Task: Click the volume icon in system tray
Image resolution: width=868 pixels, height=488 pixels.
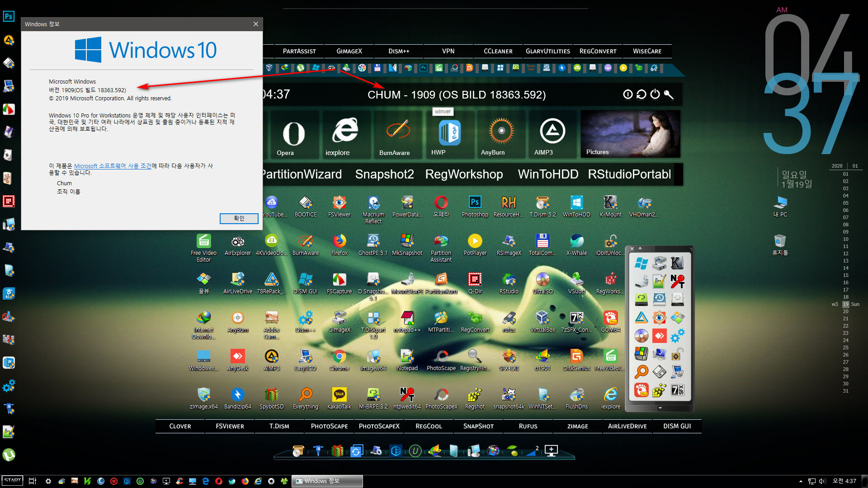Action: tap(822, 481)
